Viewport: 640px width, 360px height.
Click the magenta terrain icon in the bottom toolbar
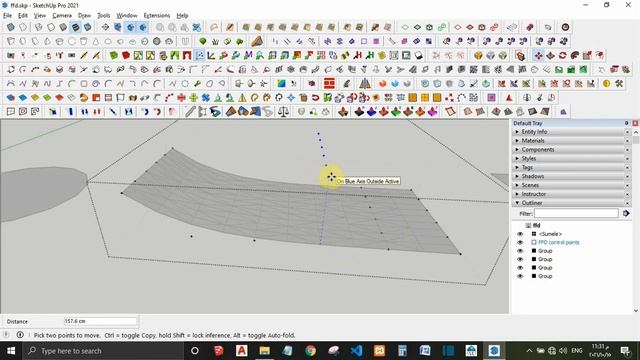(x=433, y=111)
